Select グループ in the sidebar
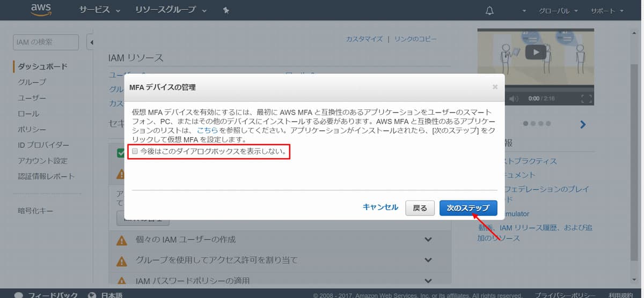 [x=32, y=82]
